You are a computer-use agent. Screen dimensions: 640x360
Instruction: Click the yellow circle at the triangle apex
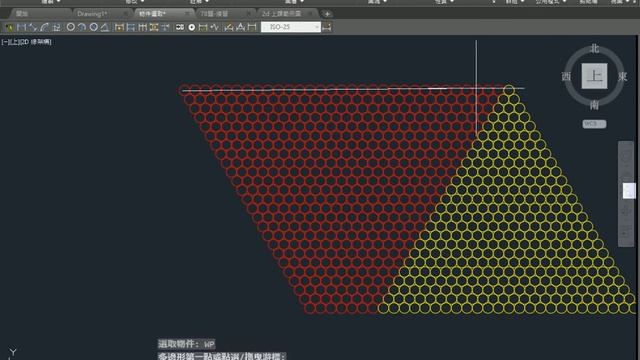(509, 90)
